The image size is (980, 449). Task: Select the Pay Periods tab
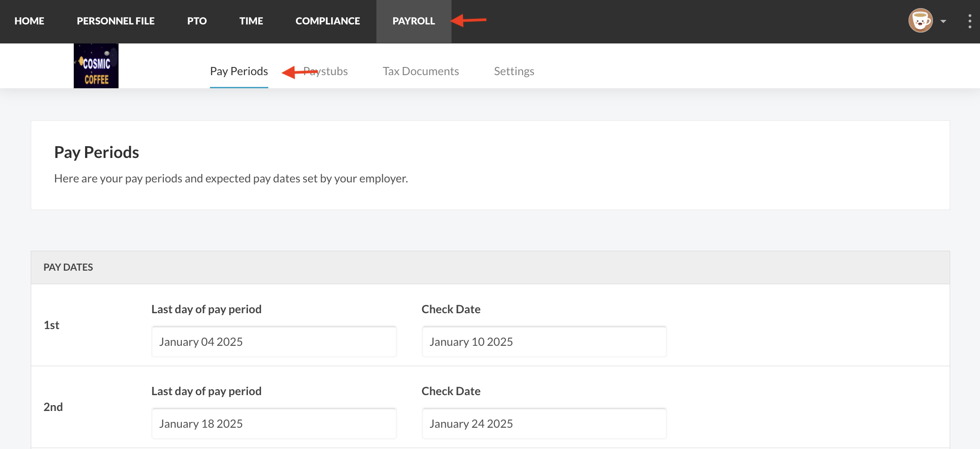(x=239, y=72)
